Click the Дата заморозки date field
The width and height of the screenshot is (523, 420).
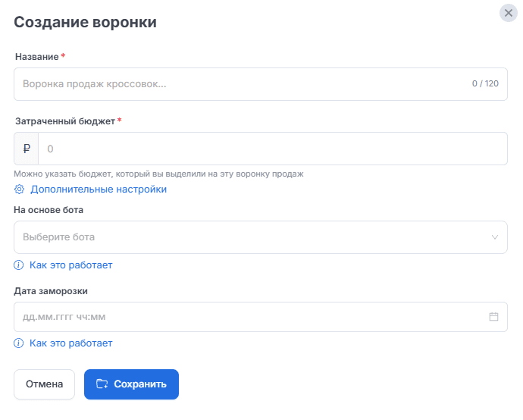point(261,317)
